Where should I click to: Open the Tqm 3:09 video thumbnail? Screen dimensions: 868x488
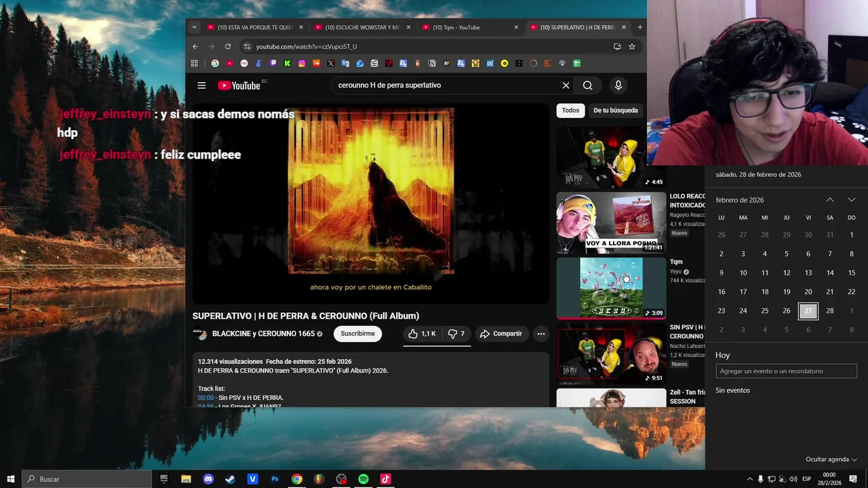pos(611,287)
